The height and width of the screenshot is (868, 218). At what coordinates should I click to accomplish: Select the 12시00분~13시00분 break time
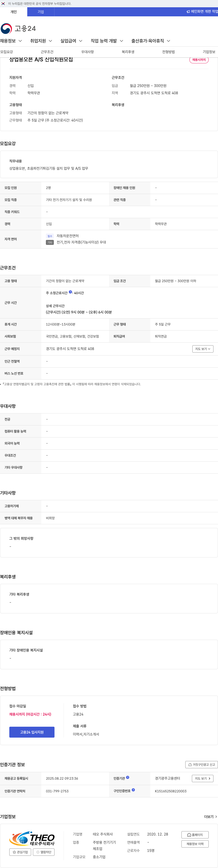click(x=61, y=324)
